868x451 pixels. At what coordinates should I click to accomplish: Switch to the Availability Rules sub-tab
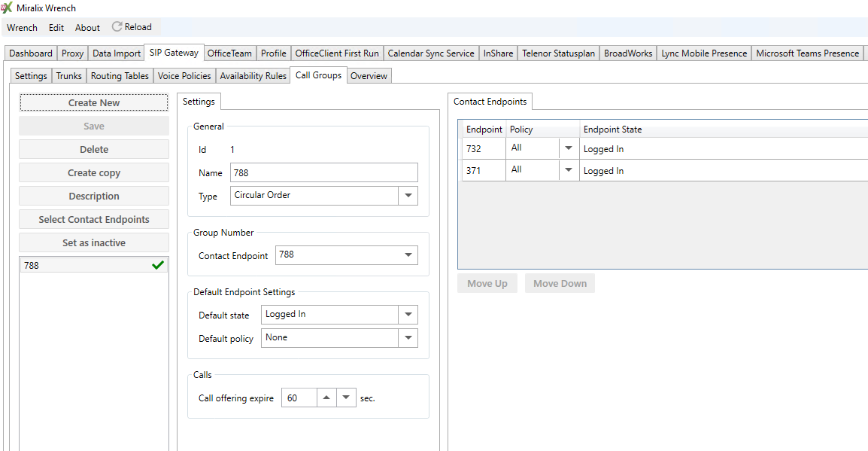(253, 76)
